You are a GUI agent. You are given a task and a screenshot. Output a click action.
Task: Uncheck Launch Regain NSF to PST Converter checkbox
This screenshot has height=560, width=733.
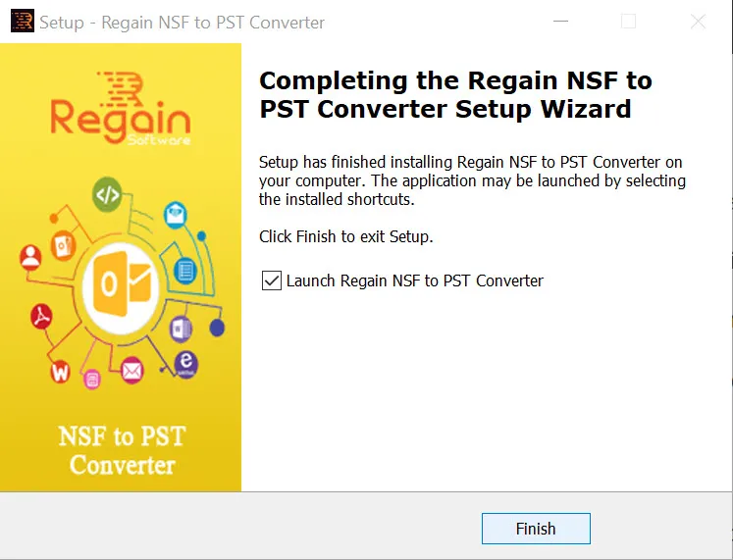(272, 280)
